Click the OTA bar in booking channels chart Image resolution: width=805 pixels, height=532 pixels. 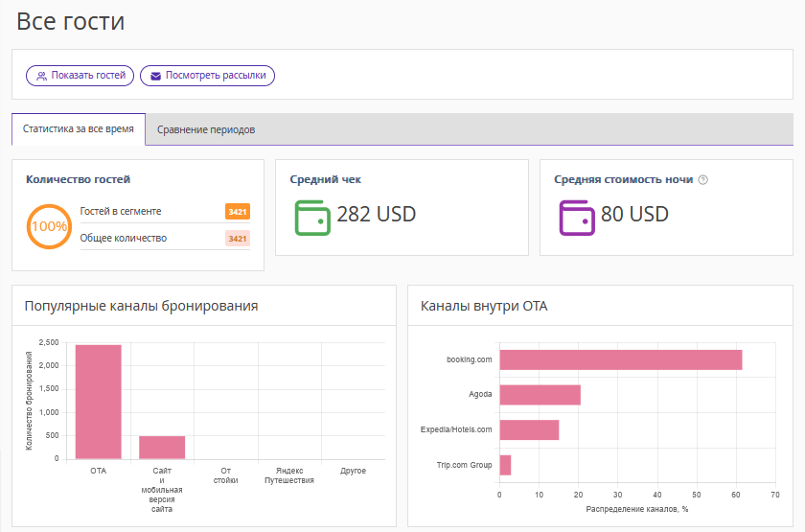[x=99, y=402]
